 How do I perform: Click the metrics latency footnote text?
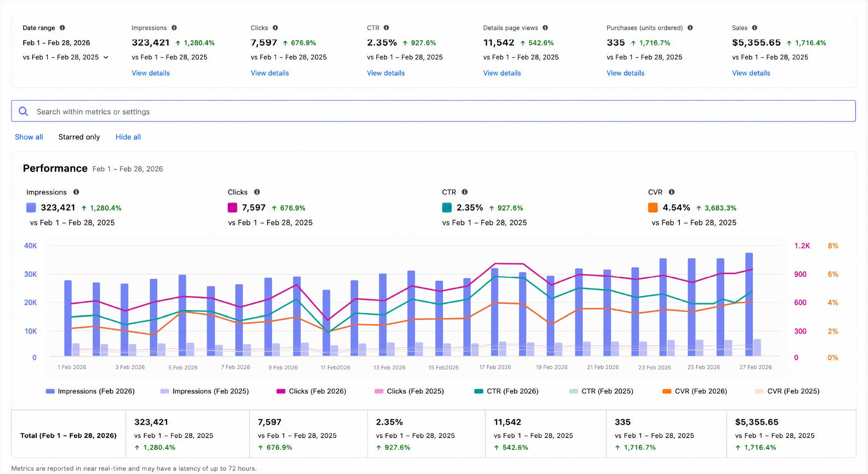coord(134,469)
